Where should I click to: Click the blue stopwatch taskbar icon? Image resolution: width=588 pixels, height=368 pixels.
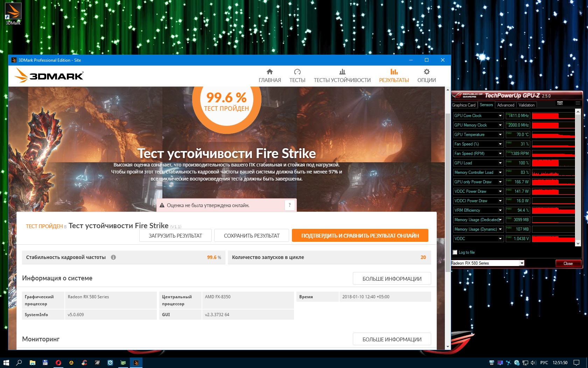pos(110,363)
